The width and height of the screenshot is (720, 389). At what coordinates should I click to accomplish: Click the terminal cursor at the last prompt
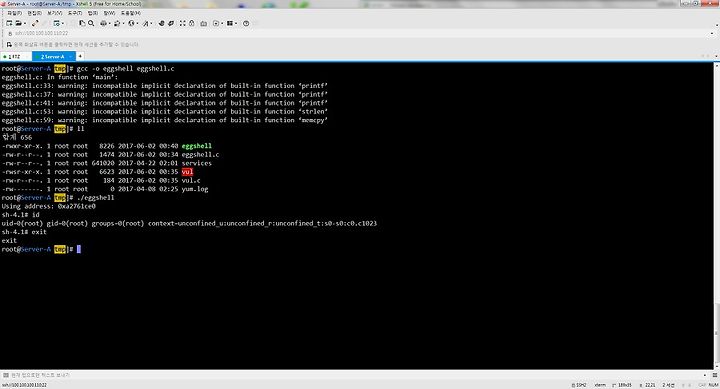pyautogui.click(x=79, y=249)
